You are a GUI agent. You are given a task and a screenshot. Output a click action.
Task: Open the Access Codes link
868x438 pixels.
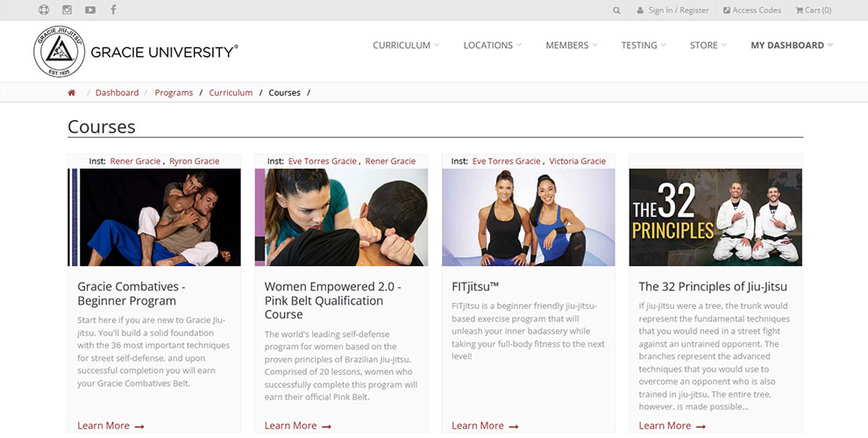coord(751,11)
